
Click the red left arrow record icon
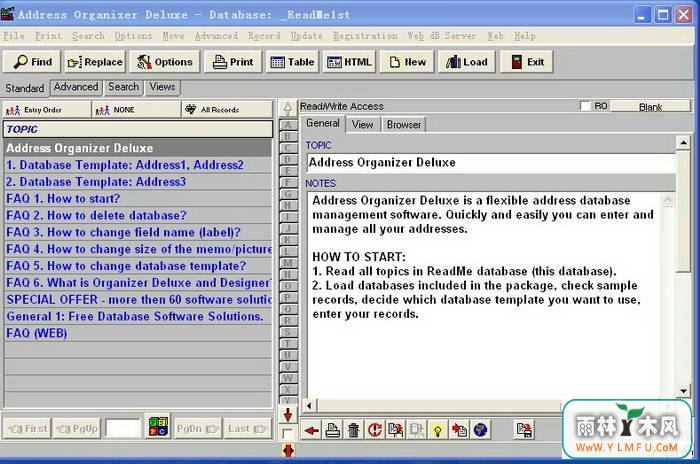[311, 431]
